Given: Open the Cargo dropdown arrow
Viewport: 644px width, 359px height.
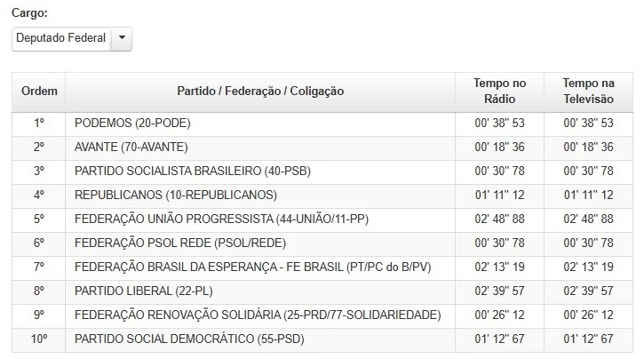Looking at the screenshot, I should [x=122, y=38].
